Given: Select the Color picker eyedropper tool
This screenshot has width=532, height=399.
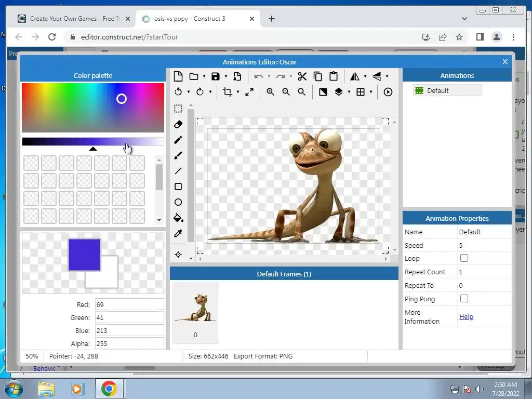Looking at the screenshot, I should (x=178, y=233).
